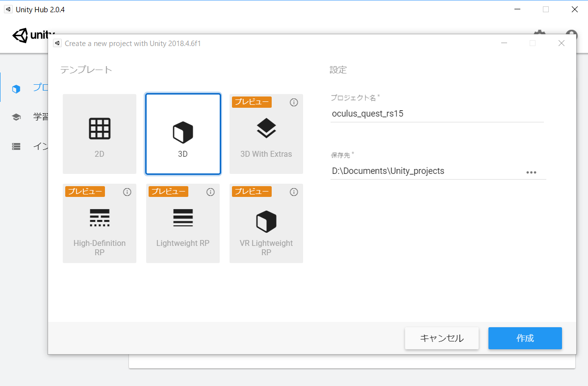Show info for High-Definition RP template

point(127,192)
